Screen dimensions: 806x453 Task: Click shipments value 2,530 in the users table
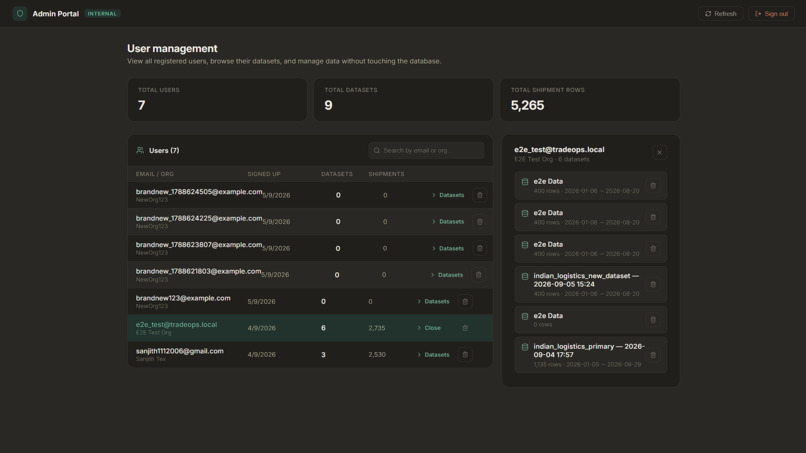(x=377, y=354)
